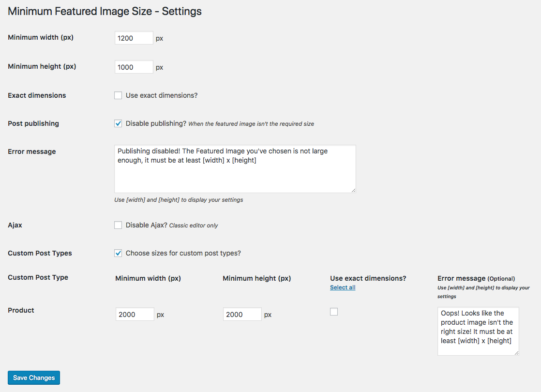Image resolution: width=541 pixels, height=392 pixels.
Task: Select the Product minimum height input field
Action: [x=242, y=315]
